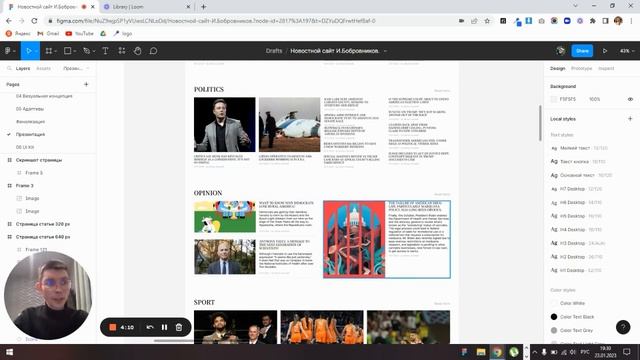Screen dimensions: 640x360
Task: Add a new page with plus icon
Action: click(86, 84)
